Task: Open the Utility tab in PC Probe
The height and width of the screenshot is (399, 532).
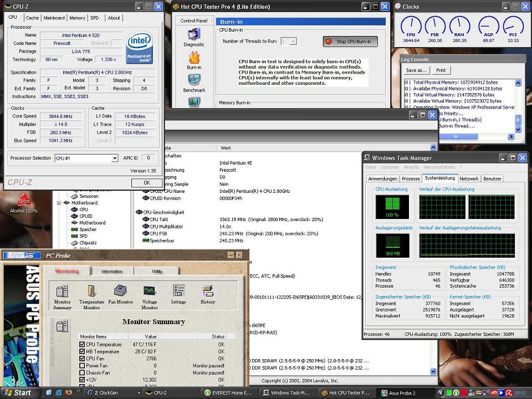Action: coord(157,271)
